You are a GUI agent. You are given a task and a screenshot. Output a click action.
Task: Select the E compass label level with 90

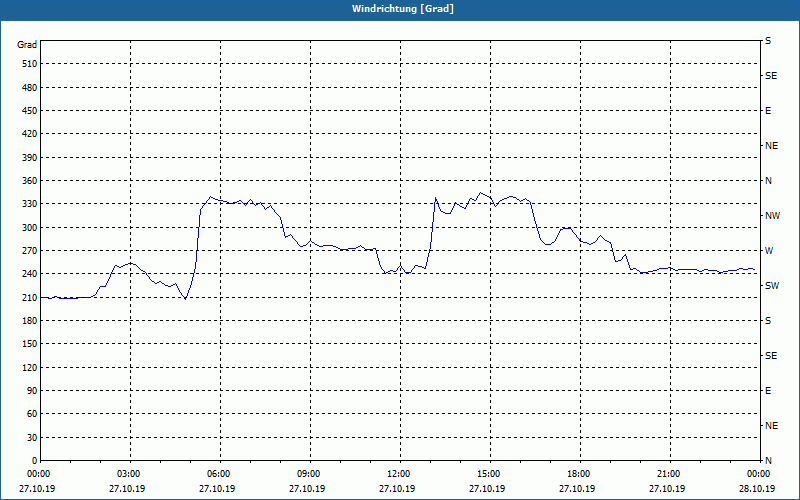point(768,391)
